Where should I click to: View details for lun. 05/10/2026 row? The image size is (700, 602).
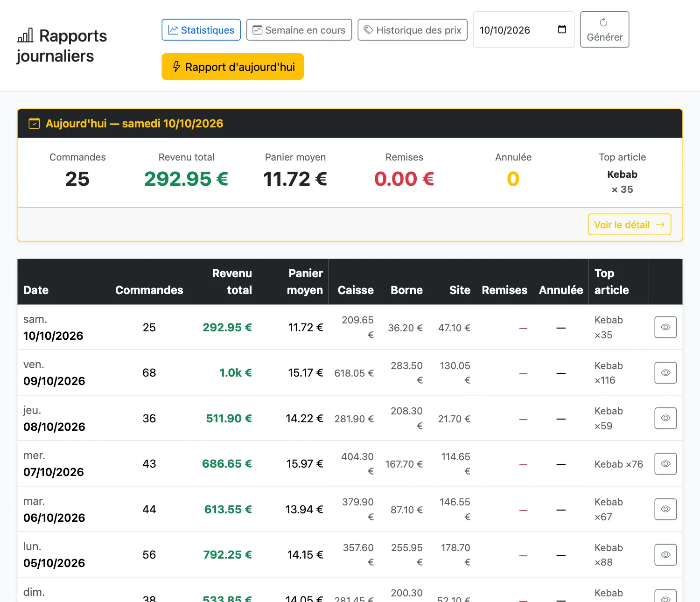pyautogui.click(x=665, y=555)
